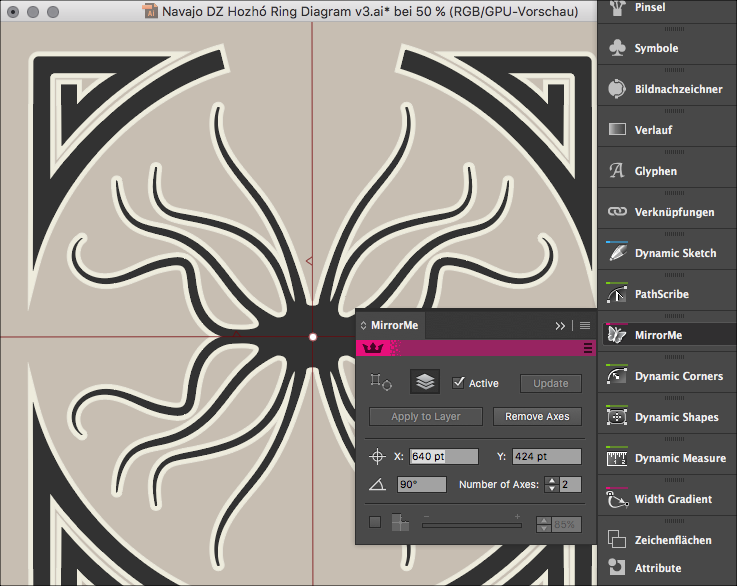Image resolution: width=737 pixels, height=586 pixels.
Task: Click the Astute crown logo in MirrorMe panel
Action: click(x=373, y=348)
